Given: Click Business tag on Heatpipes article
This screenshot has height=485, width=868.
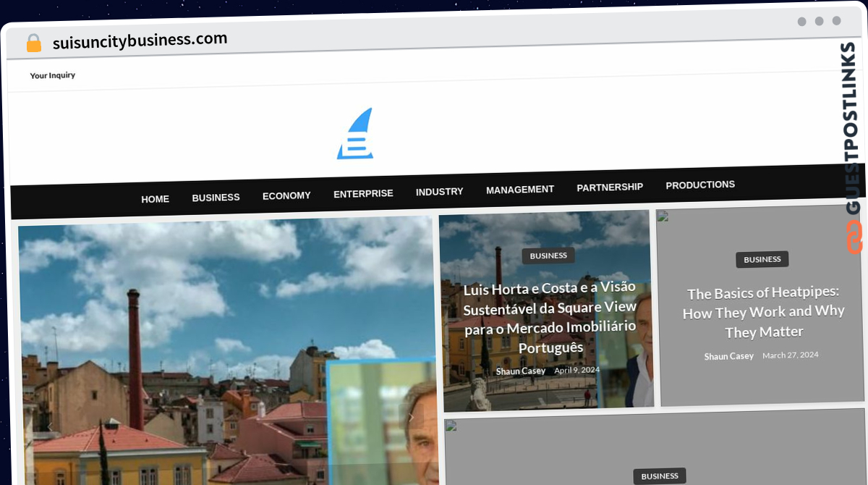Looking at the screenshot, I should coord(762,259).
